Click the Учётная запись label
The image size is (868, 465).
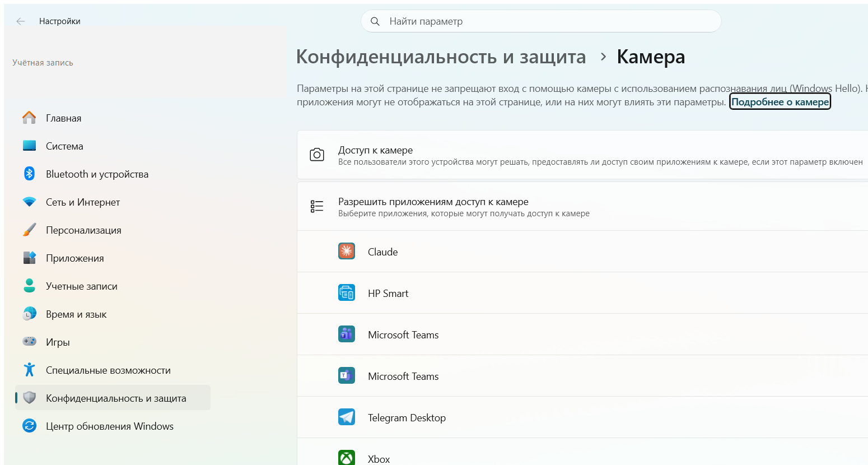tap(43, 63)
